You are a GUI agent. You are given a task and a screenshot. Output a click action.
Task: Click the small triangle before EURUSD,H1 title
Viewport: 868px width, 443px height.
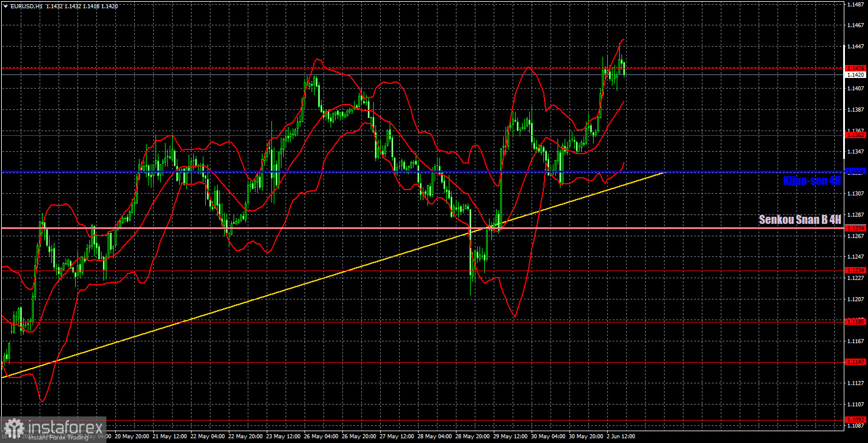[5, 6]
